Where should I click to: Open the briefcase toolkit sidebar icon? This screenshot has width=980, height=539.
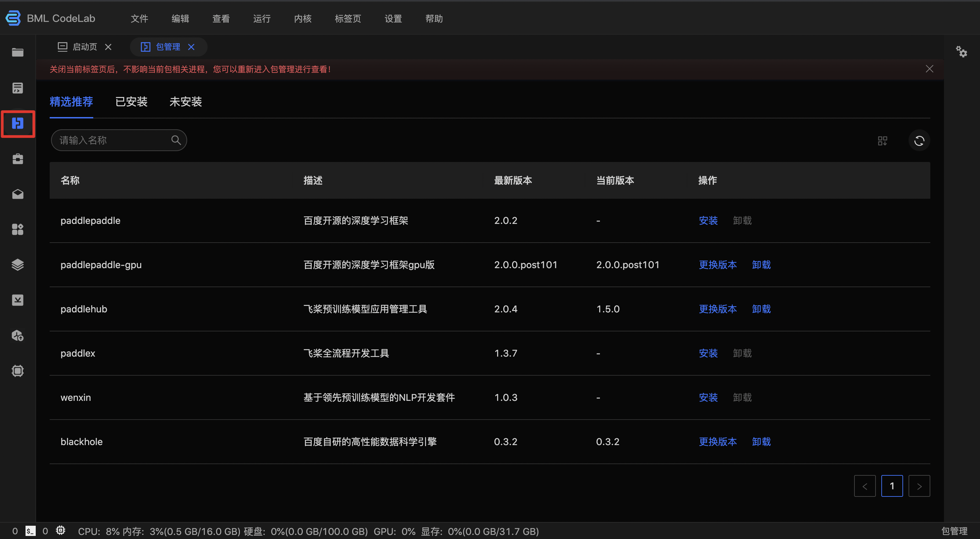tap(17, 159)
